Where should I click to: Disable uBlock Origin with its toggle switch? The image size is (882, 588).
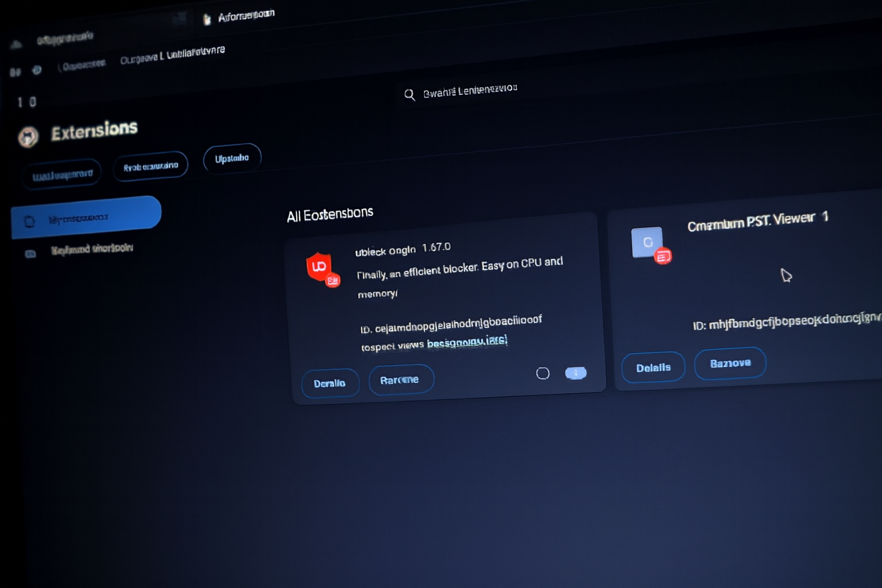click(x=575, y=373)
